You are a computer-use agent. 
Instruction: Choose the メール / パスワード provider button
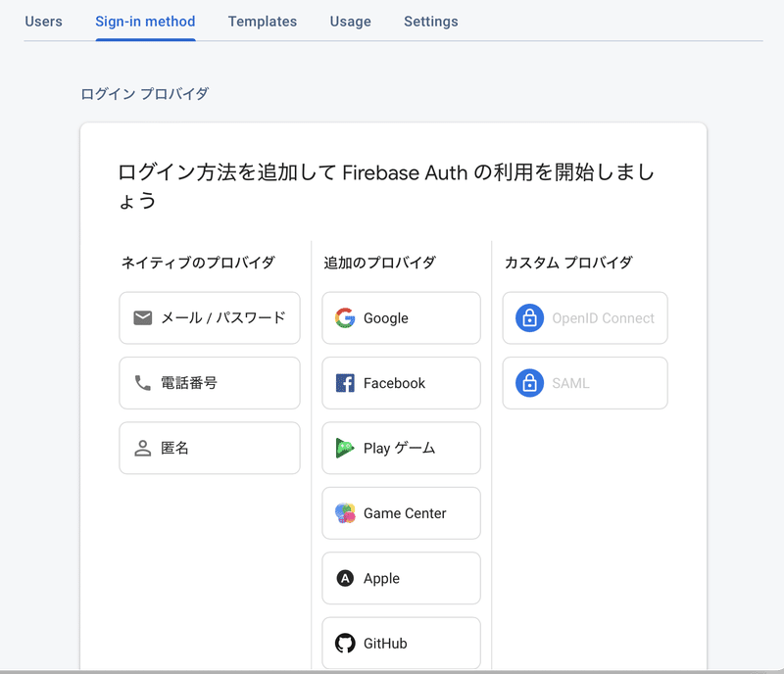pos(210,318)
